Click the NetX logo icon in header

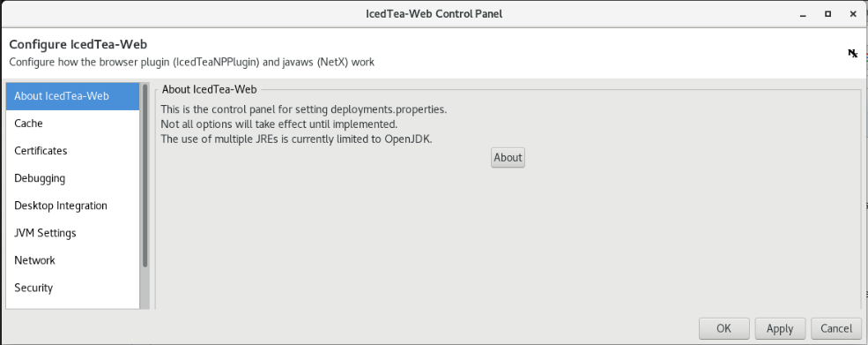click(x=852, y=53)
